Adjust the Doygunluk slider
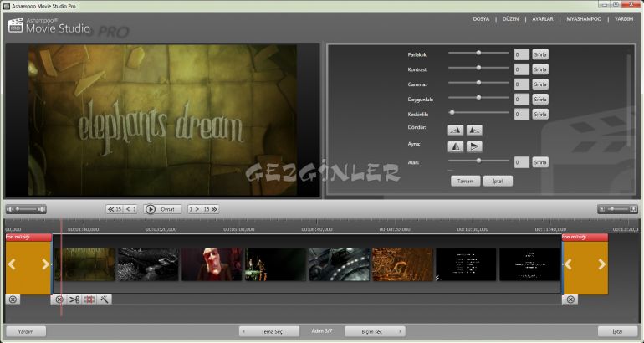This screenshot has width=644, height=343. [478, 97]
